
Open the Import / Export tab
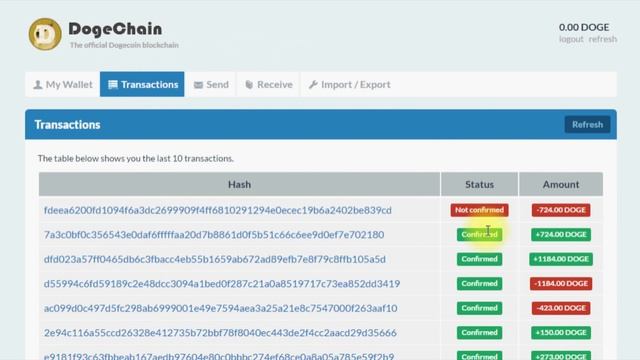(x=349, y=84)
